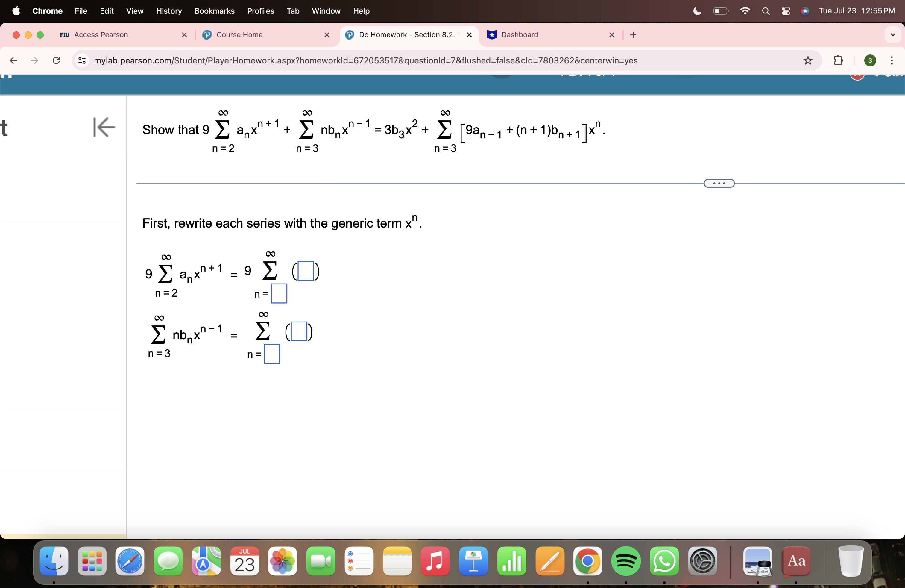
Task: Toggle the bookmark star for this page
Action: pos(808,60)
